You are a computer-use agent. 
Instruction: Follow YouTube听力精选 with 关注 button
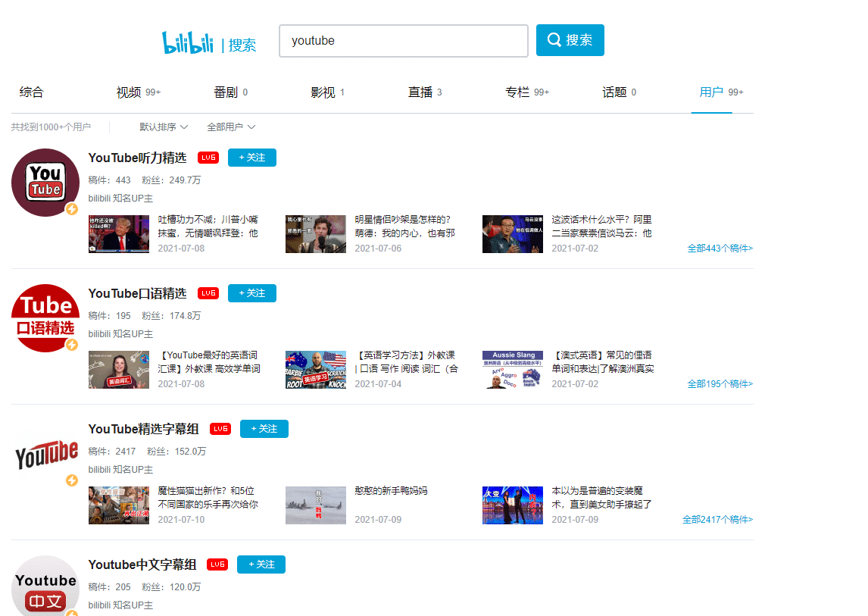[252, 158]
